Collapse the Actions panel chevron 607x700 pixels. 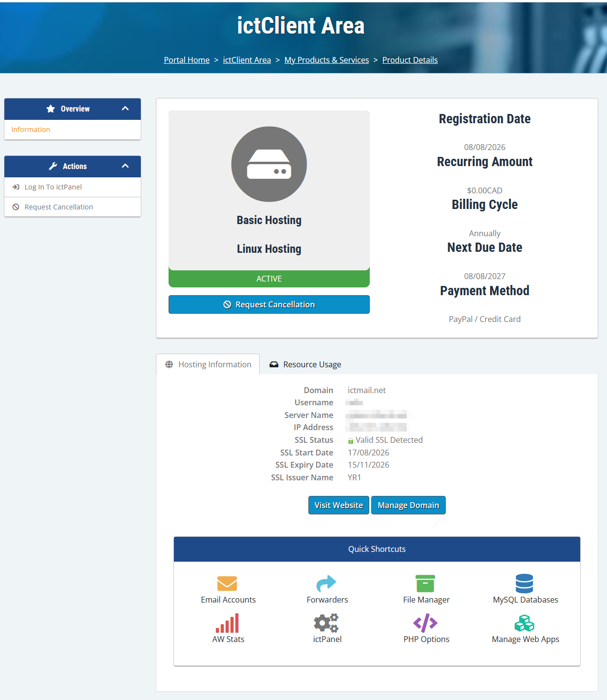[x=125, y=166]
